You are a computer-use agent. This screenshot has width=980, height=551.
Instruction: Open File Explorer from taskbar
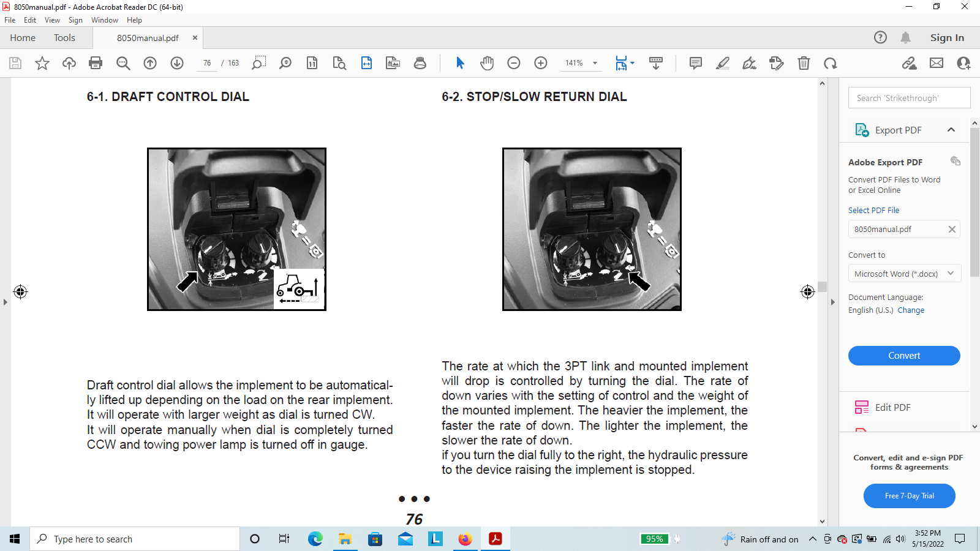345,539
